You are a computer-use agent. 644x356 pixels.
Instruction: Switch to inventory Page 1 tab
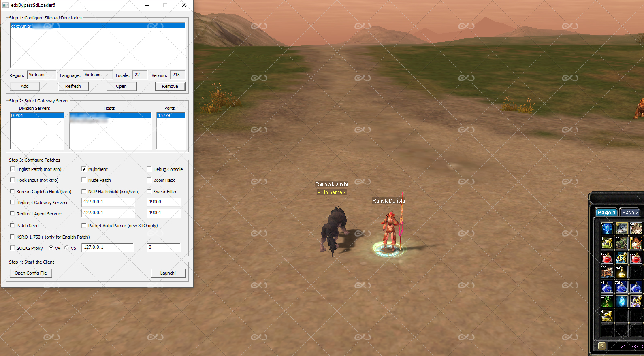[606, 212]
